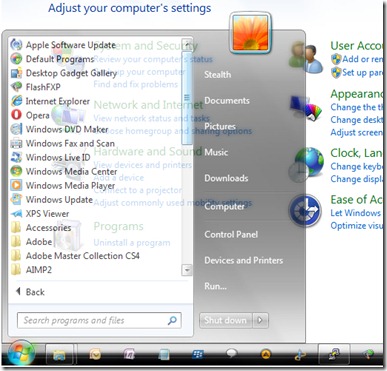Open User Accounts heading in Control Panel
The height and width of the screenshot is (371, 387).
coord(356,46)
